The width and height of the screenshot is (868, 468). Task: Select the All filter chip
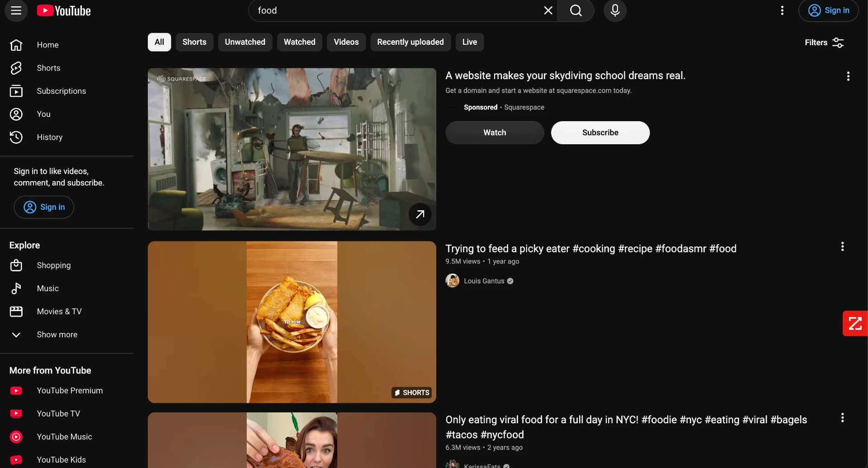[x=159, y=42]
